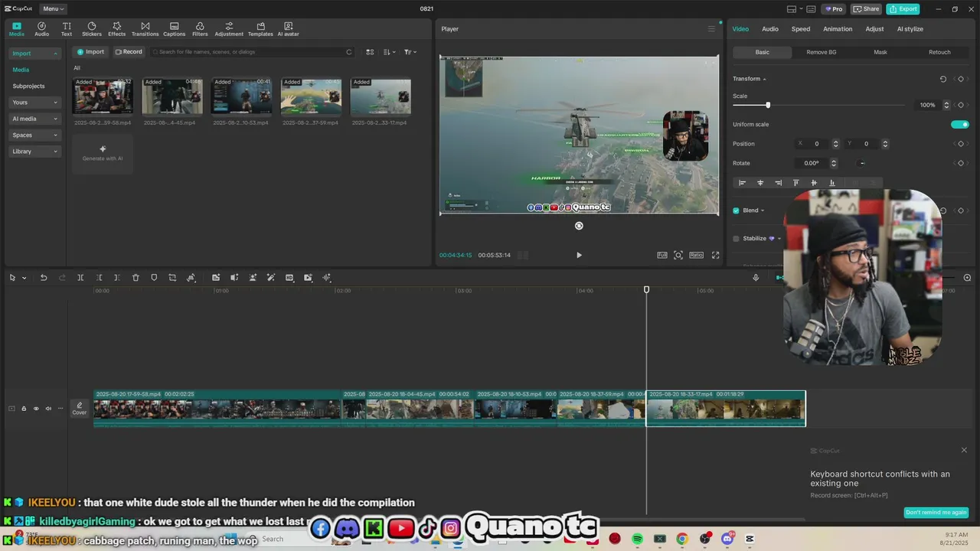Reset the Transform settings
Screen dimensions: 980x551
[x=943, y=79]
